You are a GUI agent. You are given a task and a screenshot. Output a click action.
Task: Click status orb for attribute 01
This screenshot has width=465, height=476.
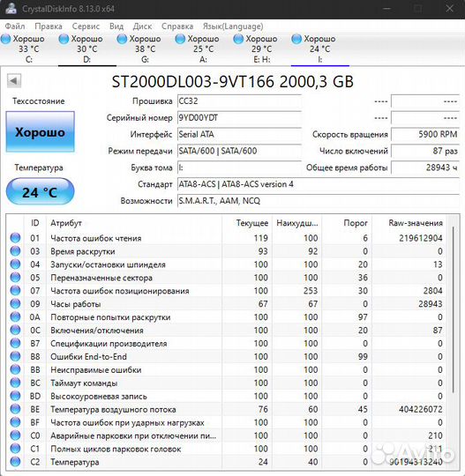15,238
